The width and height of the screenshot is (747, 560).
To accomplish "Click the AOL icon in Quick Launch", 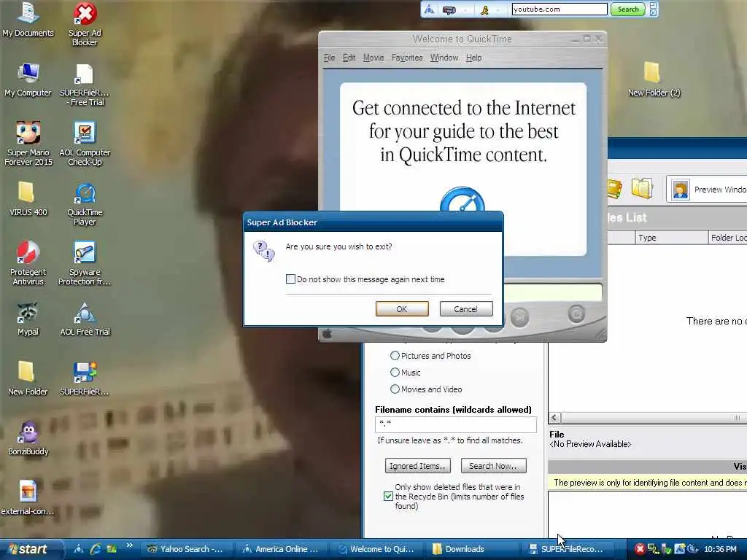I will (79, 549).
